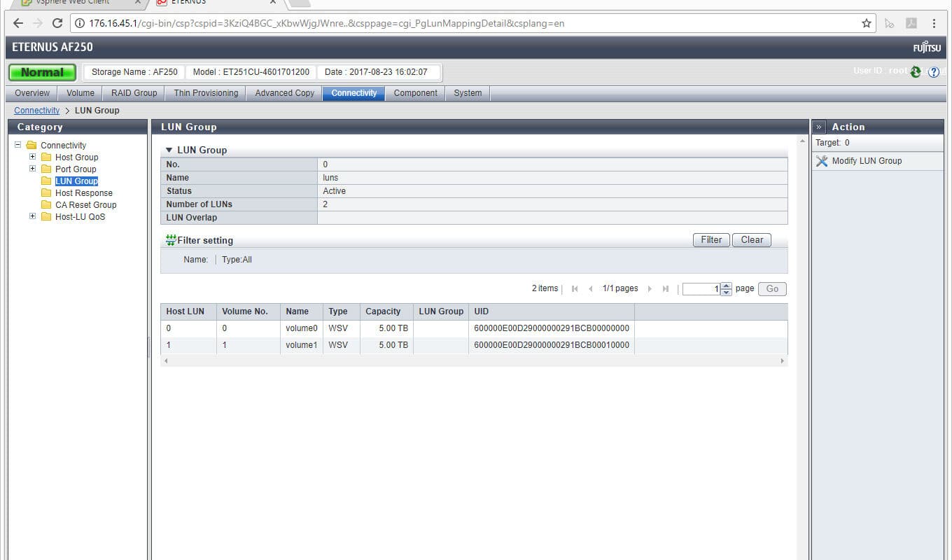
Task: Open the help question mark icon
Action: tap(934, 72)
